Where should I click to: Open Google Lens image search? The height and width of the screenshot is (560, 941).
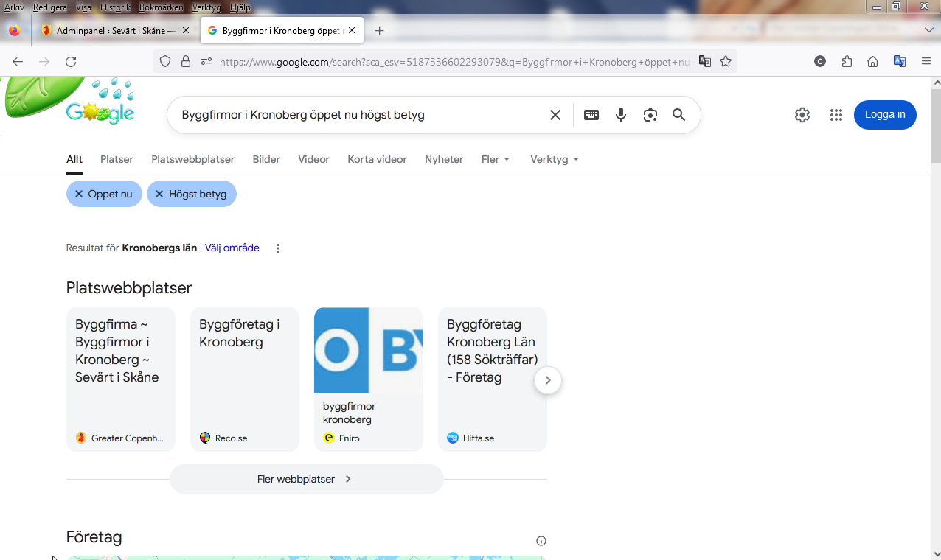pos(650,115)
